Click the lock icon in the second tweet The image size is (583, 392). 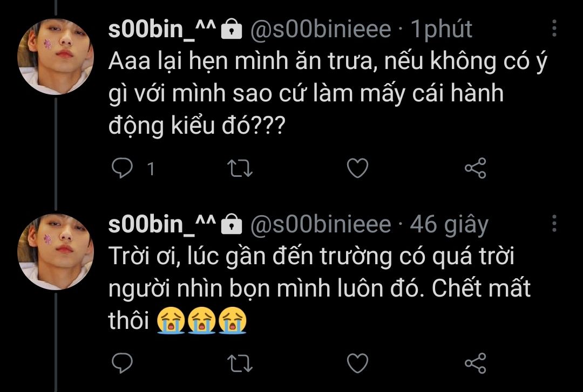231,224
